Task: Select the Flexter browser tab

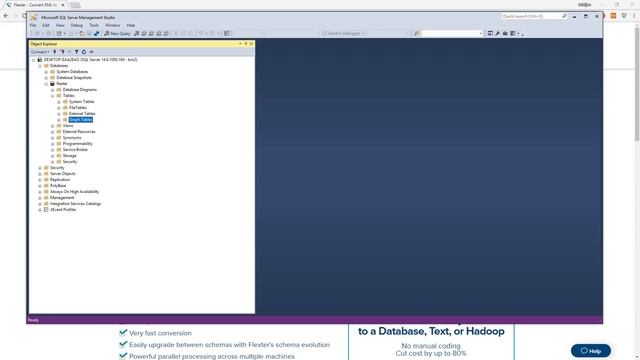Action: (x=35, y=5)
